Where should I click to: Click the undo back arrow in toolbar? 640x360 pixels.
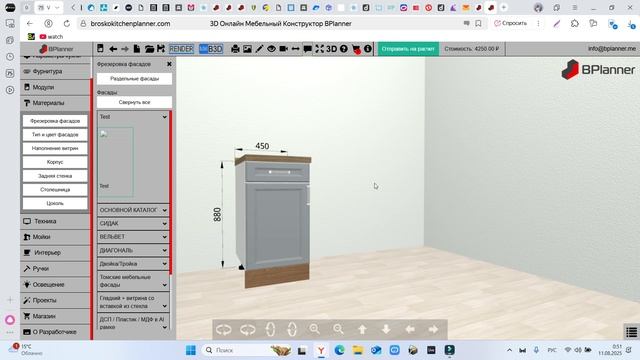click(x=113, y=49)
